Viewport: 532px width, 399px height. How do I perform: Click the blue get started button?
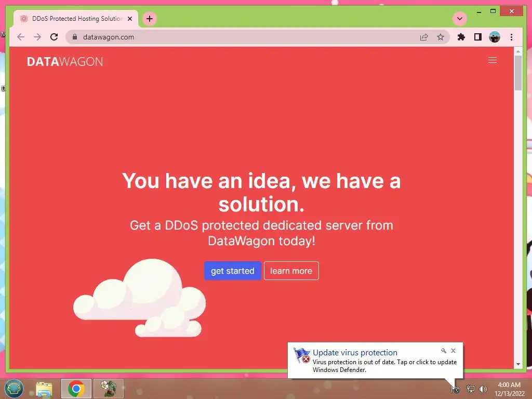[232, 271]
